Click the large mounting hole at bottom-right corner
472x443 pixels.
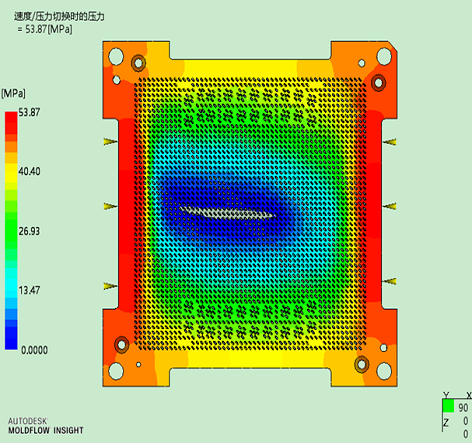[x=384, y=371]
